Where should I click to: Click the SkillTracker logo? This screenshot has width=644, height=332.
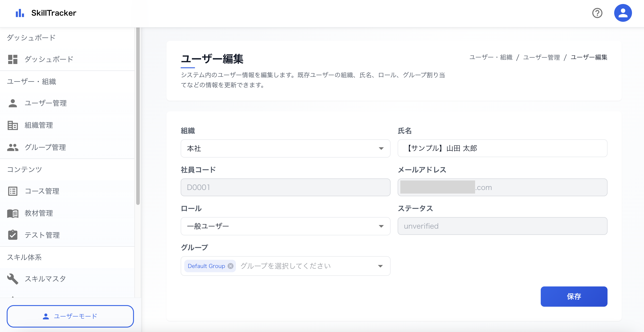coord(46,13)
